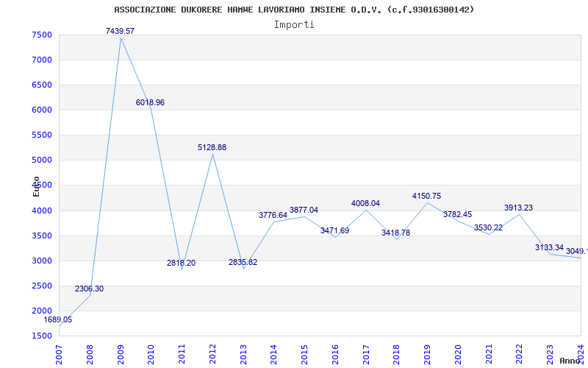Click the 2017 year axis label
This screenshot has width=588, height=368.
pyautogui.click(x=366, y=355)
